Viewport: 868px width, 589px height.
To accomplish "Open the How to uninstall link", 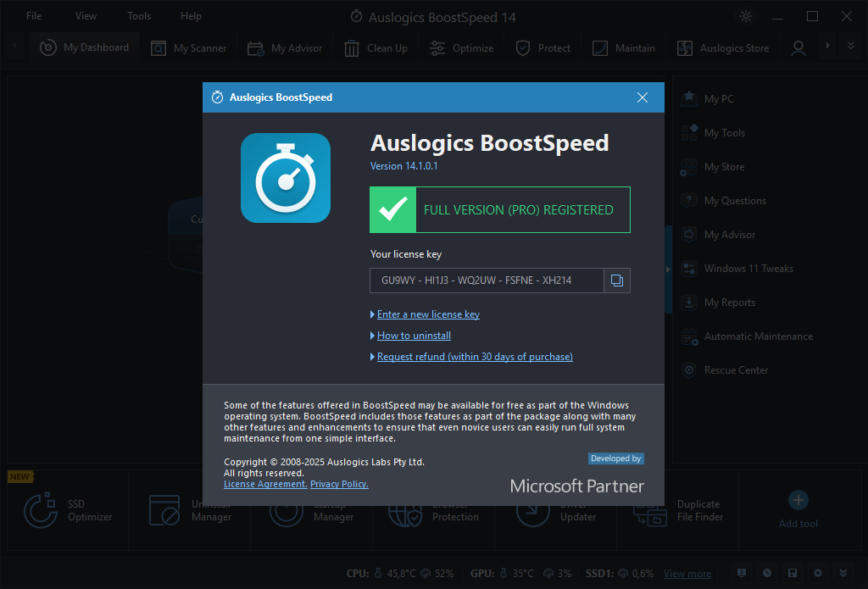I will [x=414, y=336].
